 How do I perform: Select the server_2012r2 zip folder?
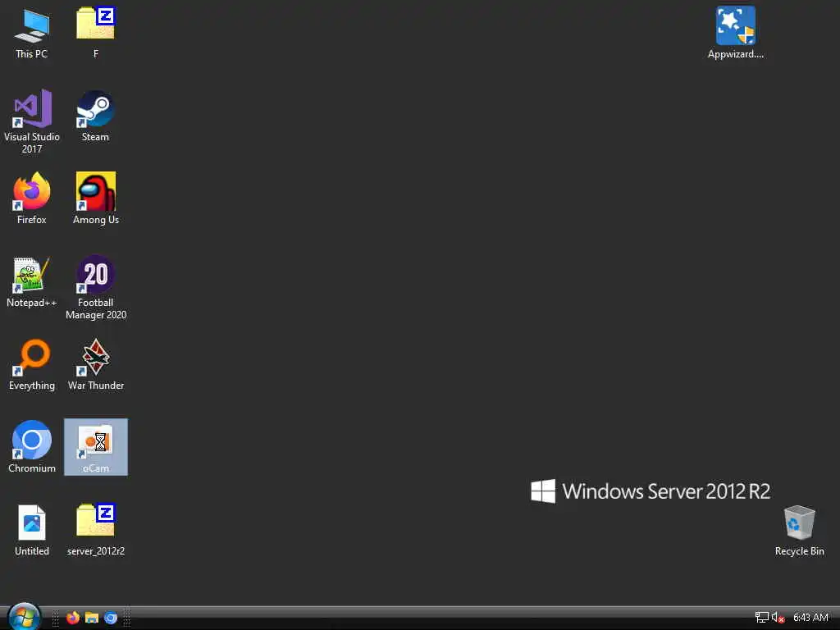pyautogui.click(x=96, y=531)
